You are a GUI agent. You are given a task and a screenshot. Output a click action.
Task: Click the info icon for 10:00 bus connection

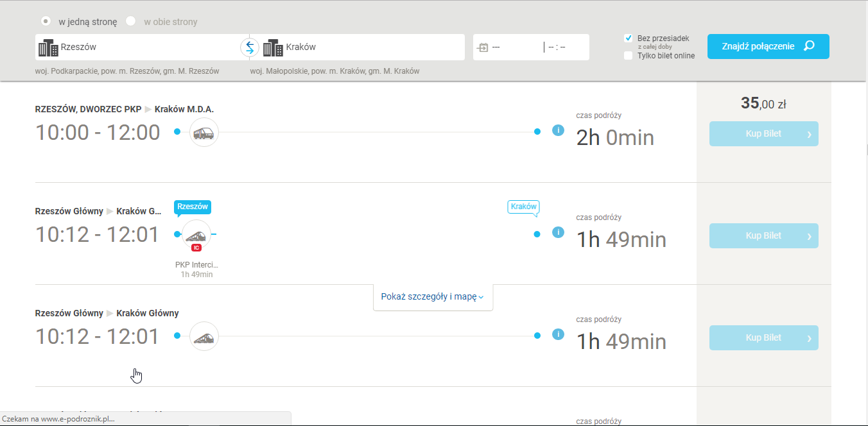[558, 131]
